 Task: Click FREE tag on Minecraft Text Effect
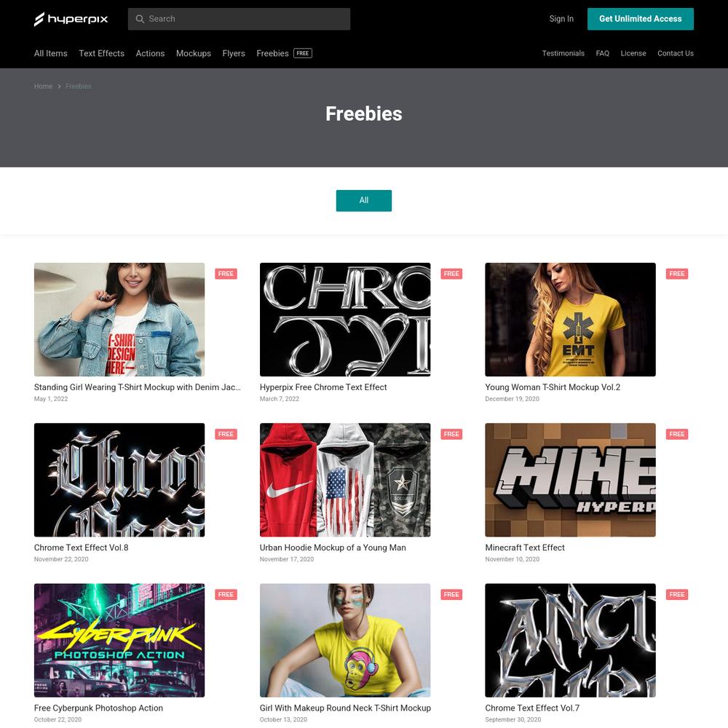coord(677,434)
